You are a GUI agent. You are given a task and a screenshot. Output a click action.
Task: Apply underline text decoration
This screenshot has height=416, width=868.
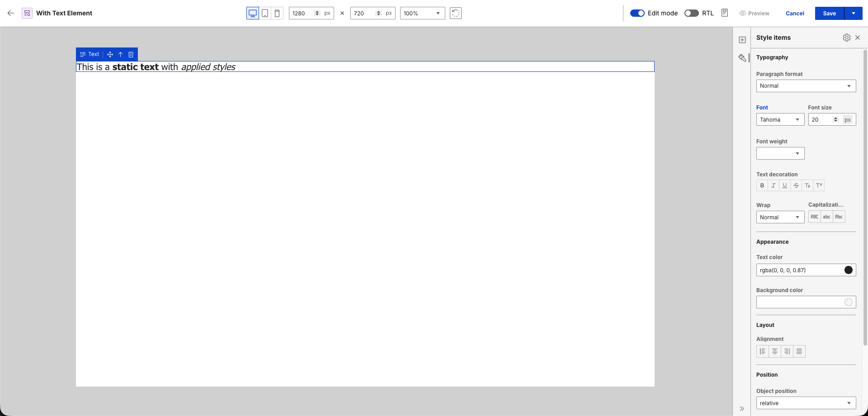point(785,185)
